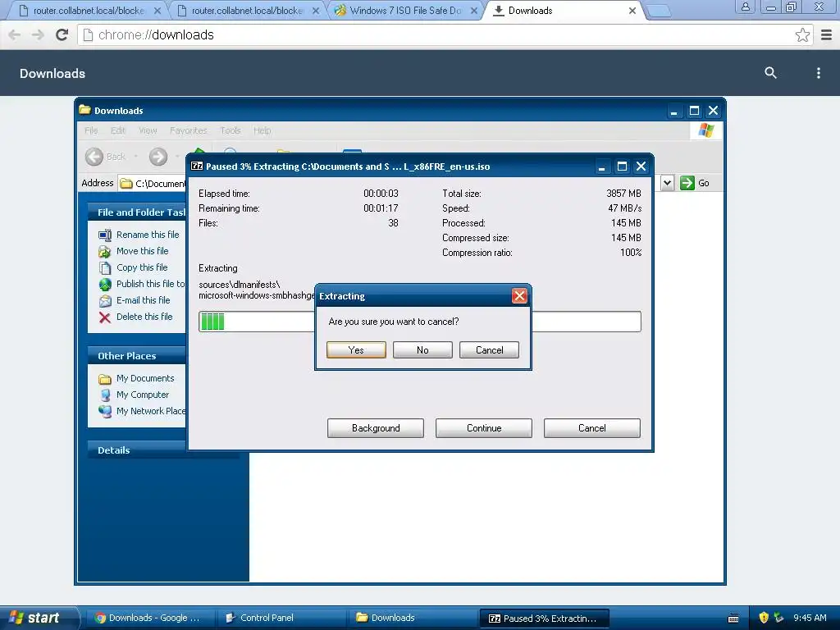The height and width of the screenshot is (630, 840).
Task: Click Chrome user profile icon
Action: coord(745,7)
